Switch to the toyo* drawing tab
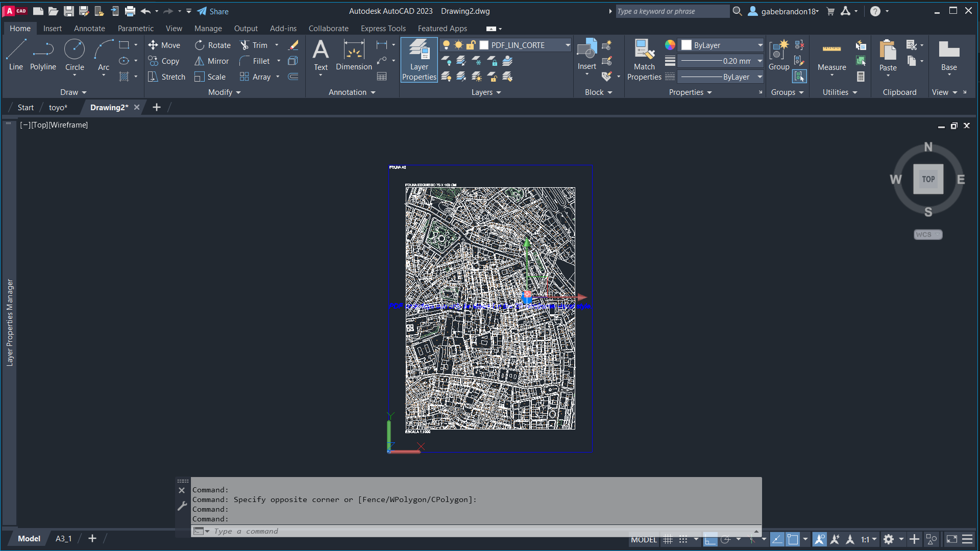 [x=58, y=108]
